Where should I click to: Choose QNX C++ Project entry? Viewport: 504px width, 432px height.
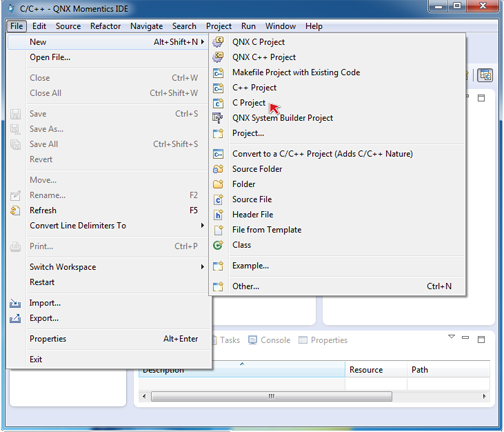337,57
